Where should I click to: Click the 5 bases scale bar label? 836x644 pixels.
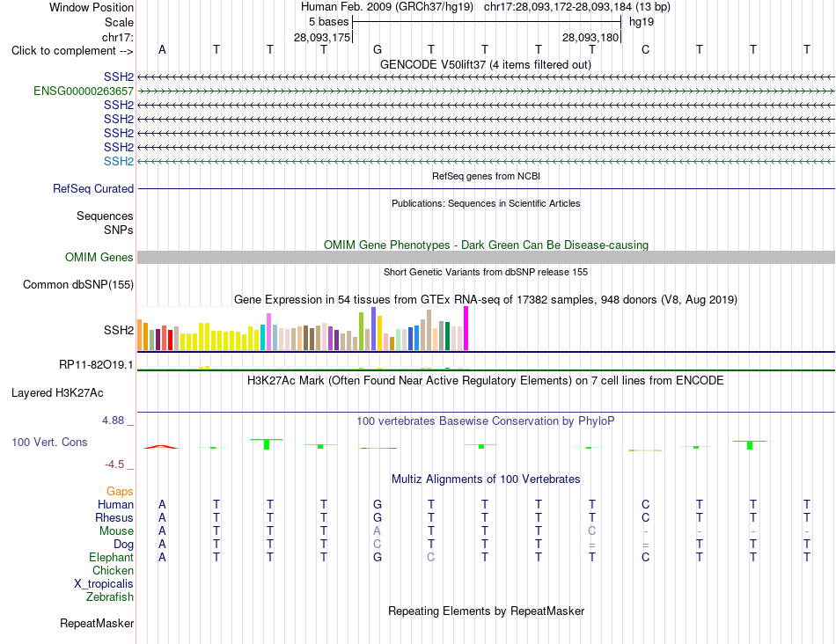point(328,22)
